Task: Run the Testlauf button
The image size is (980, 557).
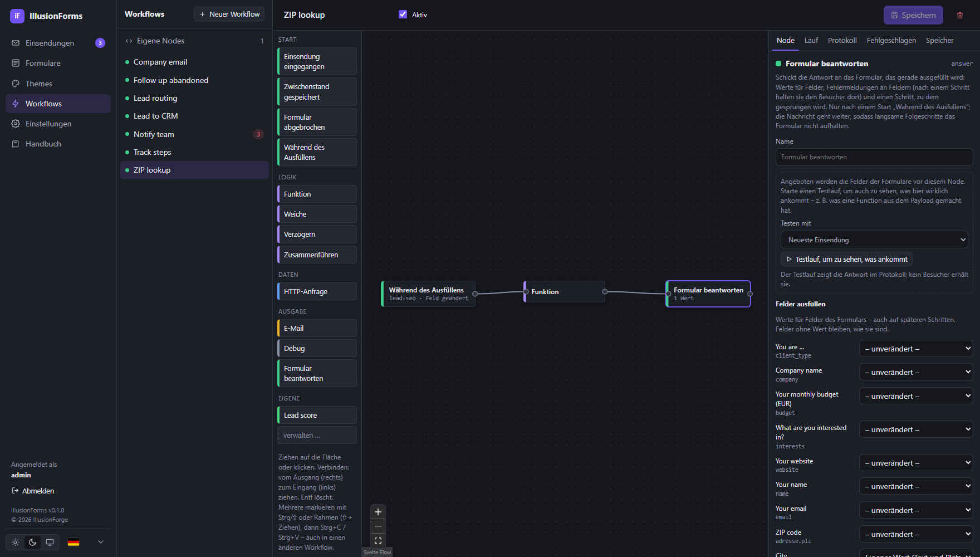Action: 846,259
